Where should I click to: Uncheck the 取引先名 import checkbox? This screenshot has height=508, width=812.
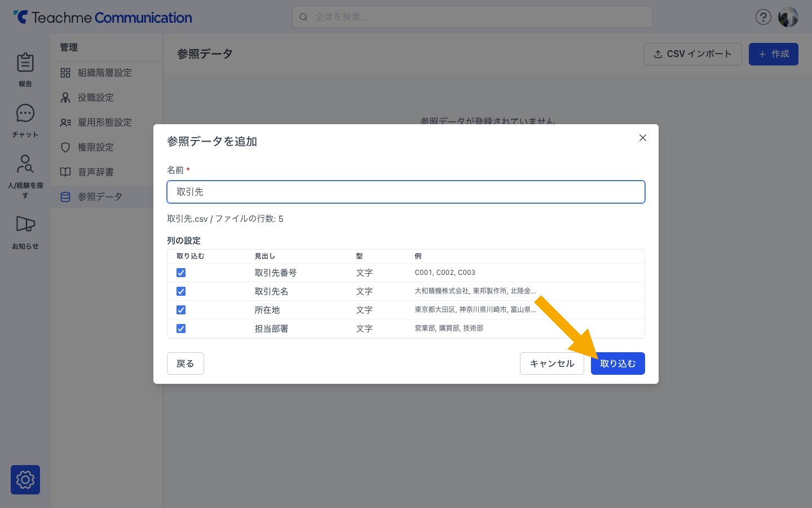pyautogui.click(x=181, y=291)
